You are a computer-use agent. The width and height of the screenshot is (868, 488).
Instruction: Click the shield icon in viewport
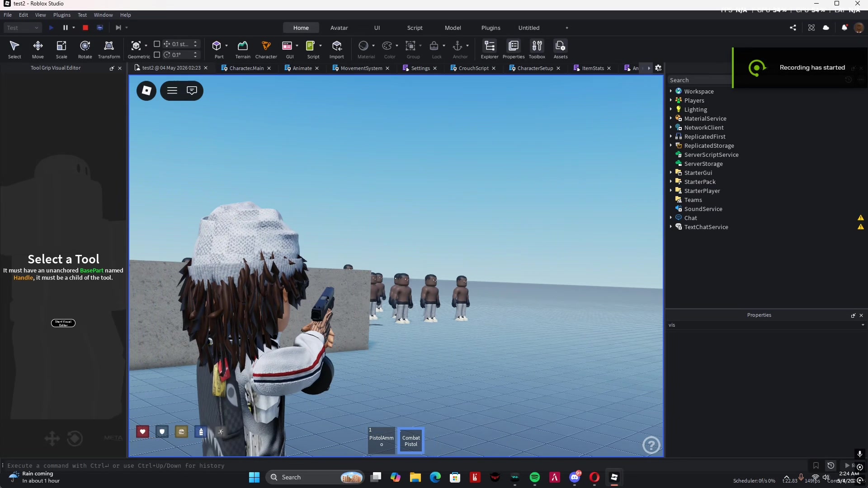[x=162, y=432]
